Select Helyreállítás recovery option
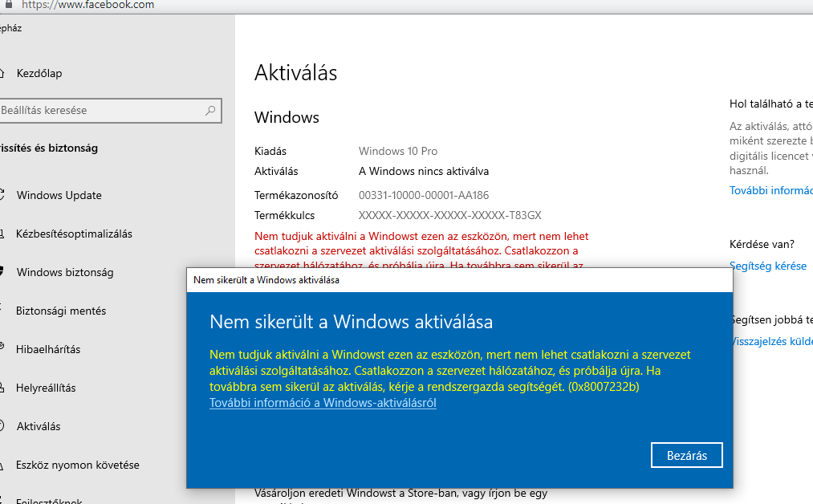This screenshot has width=813, height=504. coord(46,388)
